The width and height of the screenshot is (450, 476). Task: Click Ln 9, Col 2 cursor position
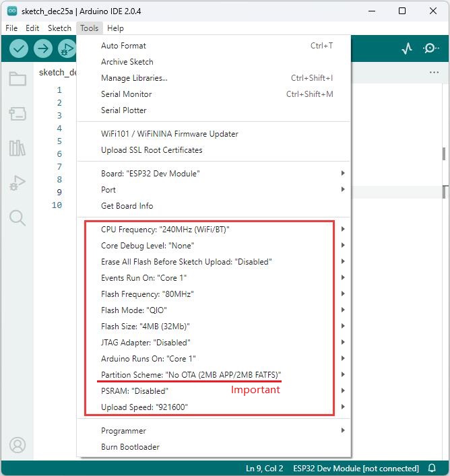point(265,469)
